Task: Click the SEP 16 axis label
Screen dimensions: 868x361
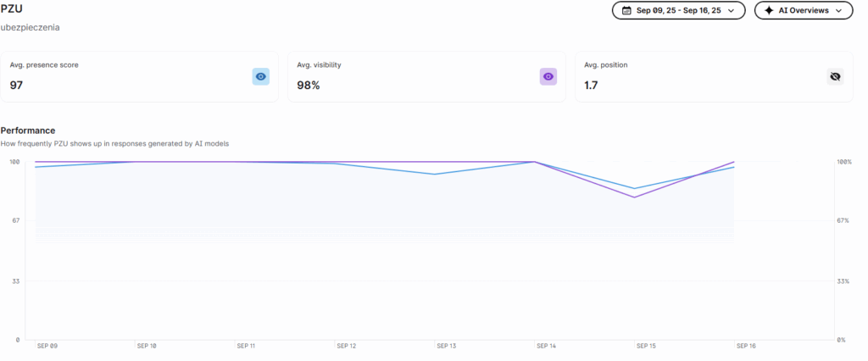Action: click(746, 346)
